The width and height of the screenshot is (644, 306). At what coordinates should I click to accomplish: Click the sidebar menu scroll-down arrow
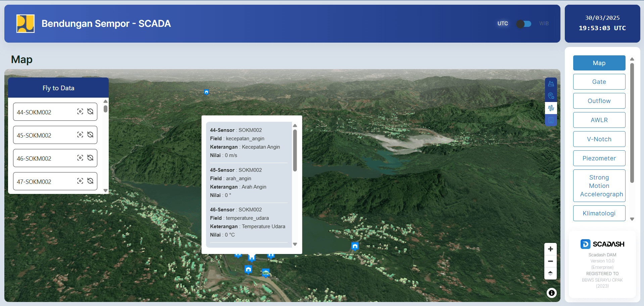(632, 219)
